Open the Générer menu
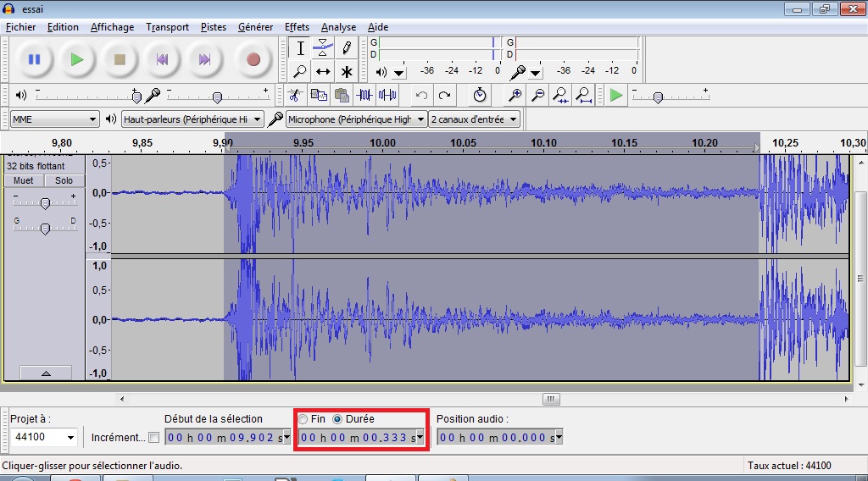Viewport: 868px width, 481px height. tap(255, 27)
